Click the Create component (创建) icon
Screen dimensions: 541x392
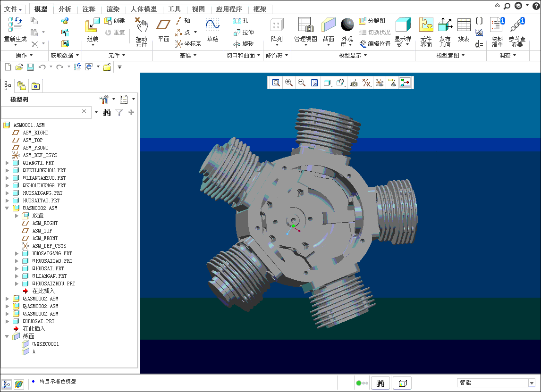point(108,21)
